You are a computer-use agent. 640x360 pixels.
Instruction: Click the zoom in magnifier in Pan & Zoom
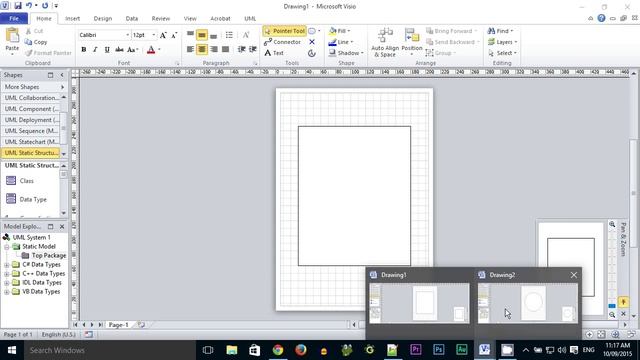point(612,224)
